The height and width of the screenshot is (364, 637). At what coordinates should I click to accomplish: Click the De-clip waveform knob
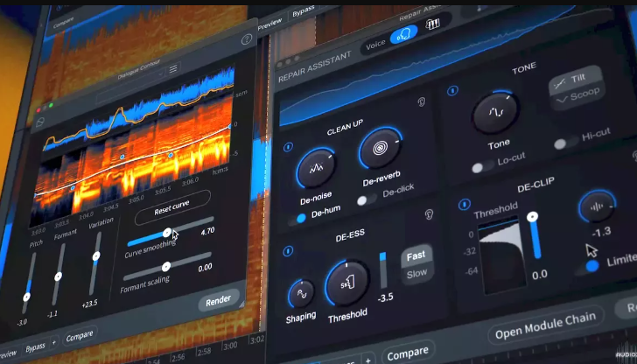597,206
